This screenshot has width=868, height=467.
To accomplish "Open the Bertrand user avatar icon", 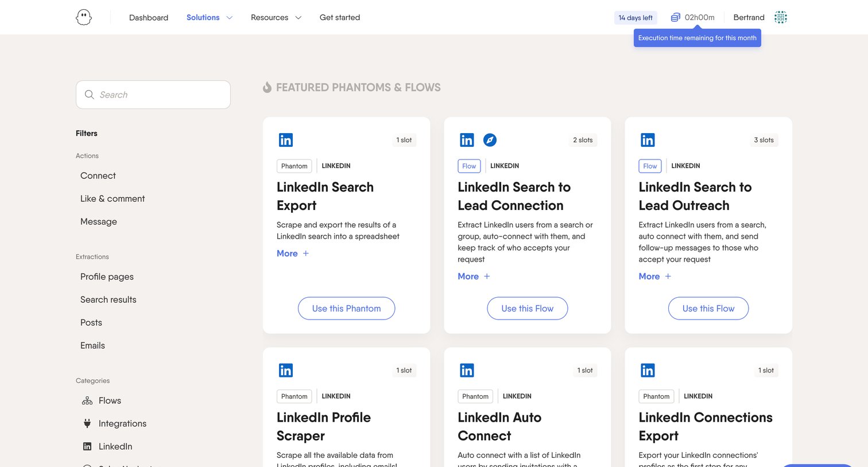I will pos(780,17).
